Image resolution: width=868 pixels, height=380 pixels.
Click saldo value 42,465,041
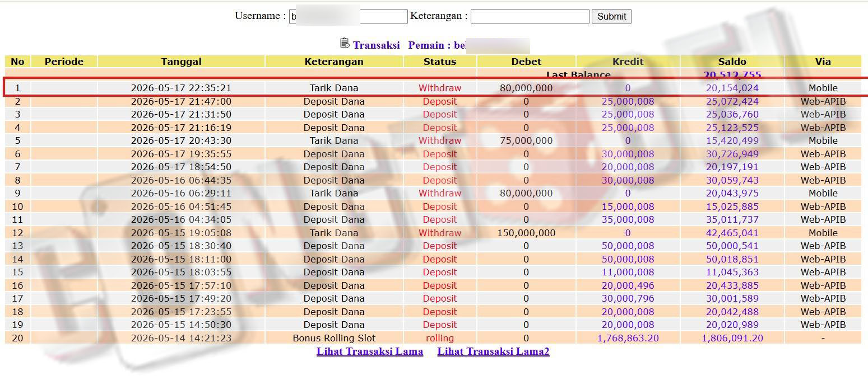732,233
